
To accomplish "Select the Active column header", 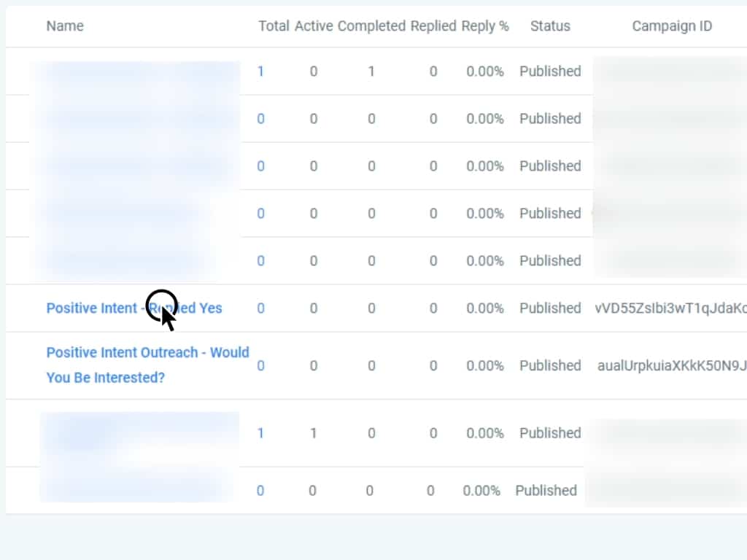I will tap(314, 26).
